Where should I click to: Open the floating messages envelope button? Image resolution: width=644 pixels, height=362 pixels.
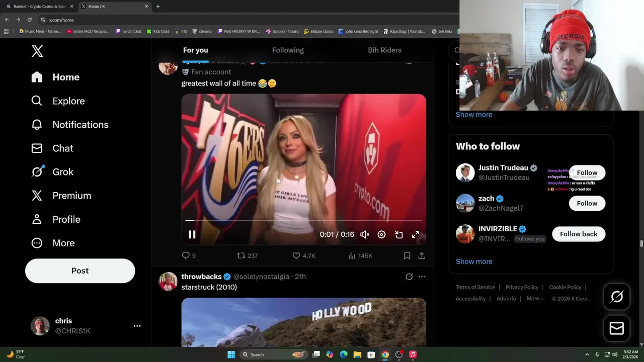tap(617, 328)
